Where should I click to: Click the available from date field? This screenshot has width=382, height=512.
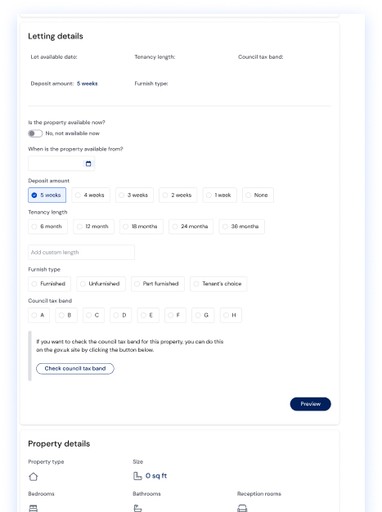61,164
